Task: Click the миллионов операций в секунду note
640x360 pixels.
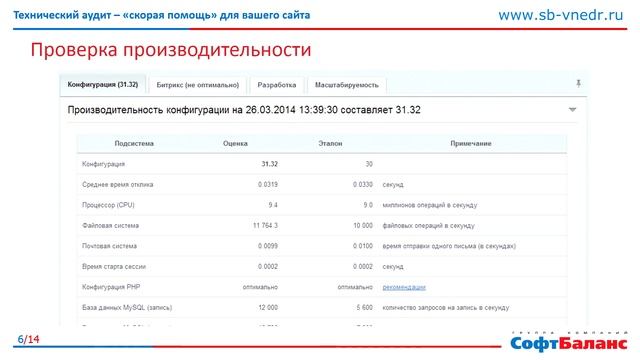Action: (x=429, y=205)
